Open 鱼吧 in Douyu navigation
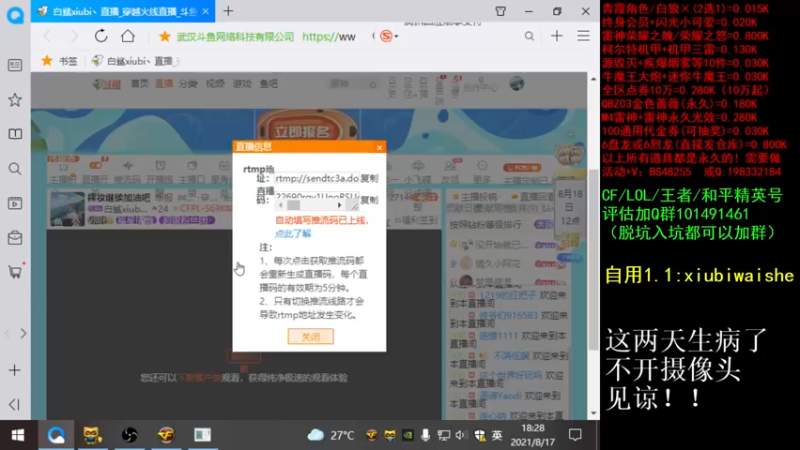Image resolution: width=800 pixels, height=450 pixels. point(268,84)
